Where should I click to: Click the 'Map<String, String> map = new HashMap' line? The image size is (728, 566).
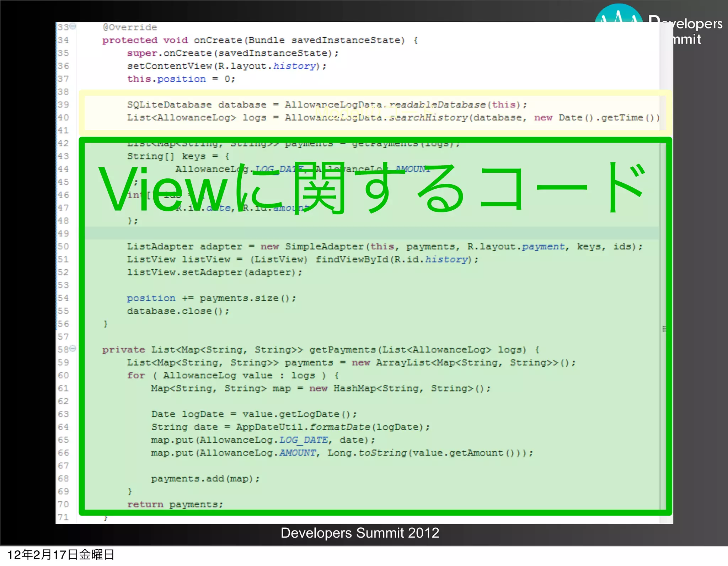[x=321, y=388]
